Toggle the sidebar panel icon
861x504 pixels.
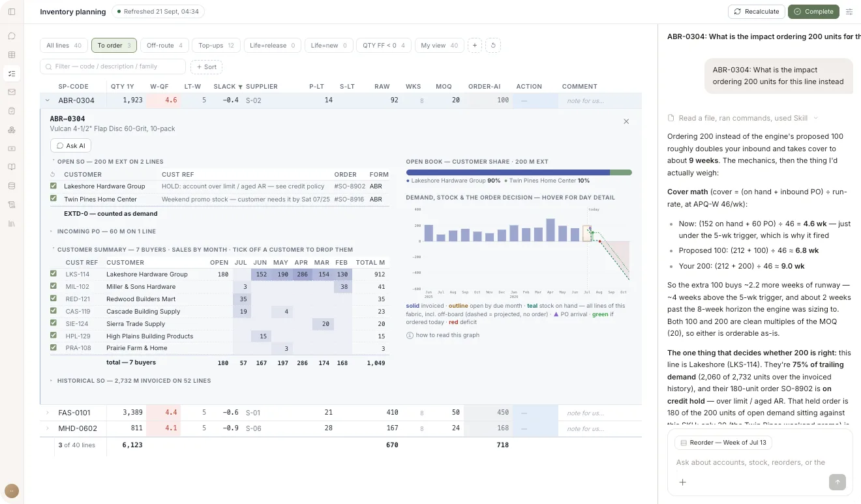(12, 12)
